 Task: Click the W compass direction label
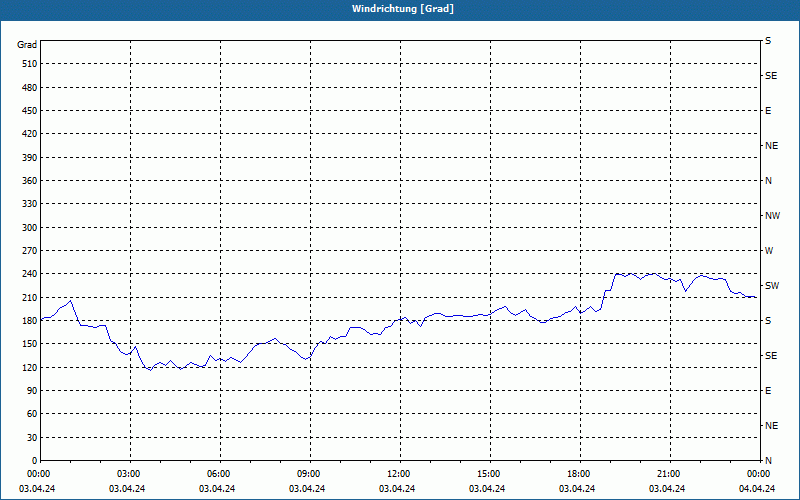point(769,251)
